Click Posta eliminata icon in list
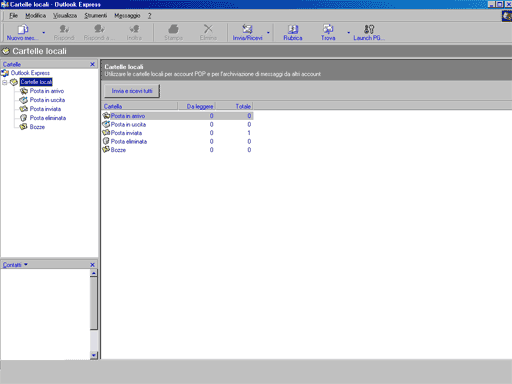Screen dimensions: 512x384 point(106,141)
